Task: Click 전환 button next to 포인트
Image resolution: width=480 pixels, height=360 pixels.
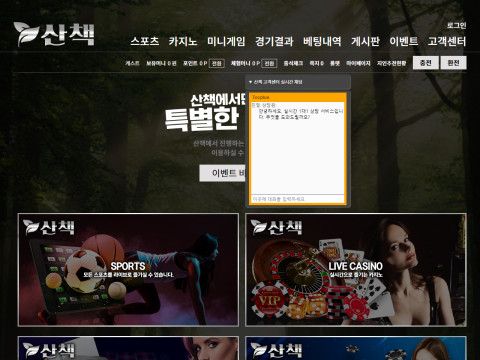Action: click(217, 63)
